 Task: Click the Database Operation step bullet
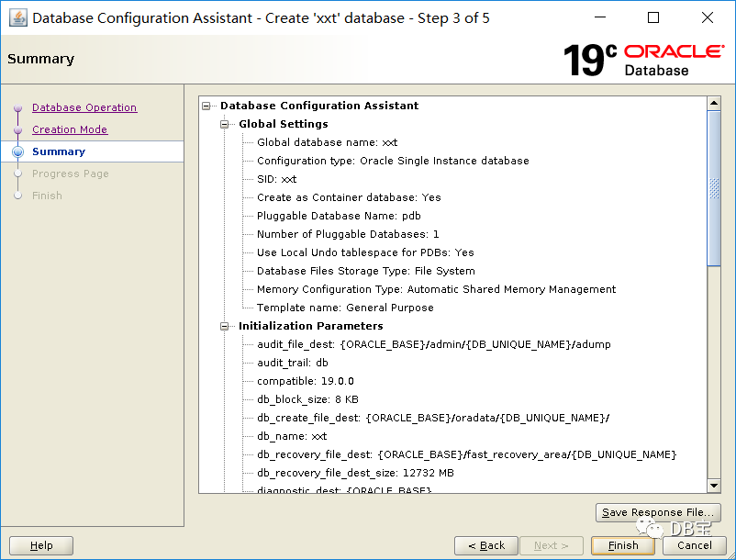[x=17, y=108]
